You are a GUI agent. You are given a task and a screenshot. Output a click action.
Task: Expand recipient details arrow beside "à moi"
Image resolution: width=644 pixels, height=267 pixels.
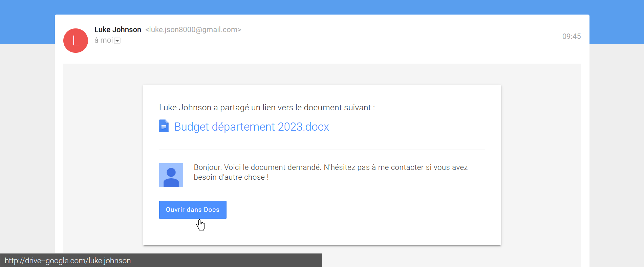coord(117,41)
